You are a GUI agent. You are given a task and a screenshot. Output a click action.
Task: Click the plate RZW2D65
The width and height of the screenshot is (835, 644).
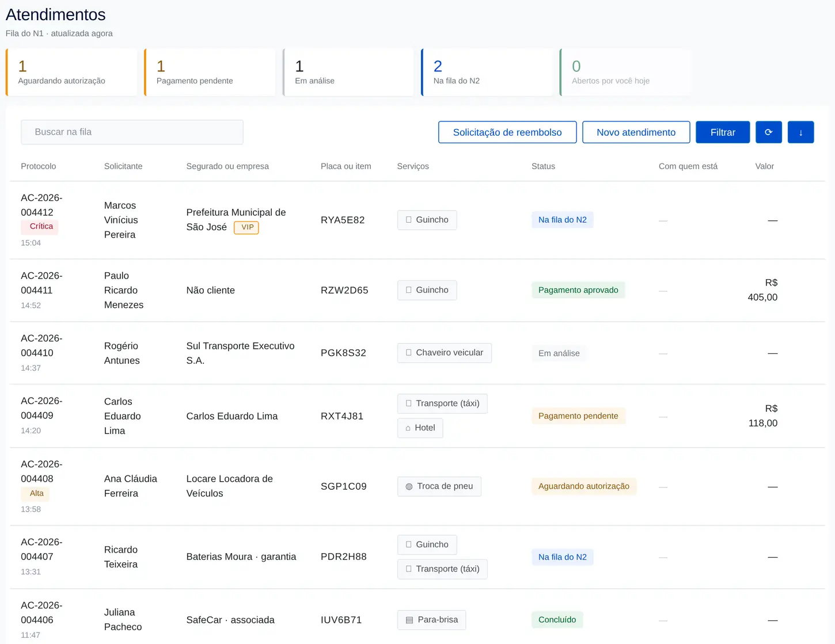point(344,291)
